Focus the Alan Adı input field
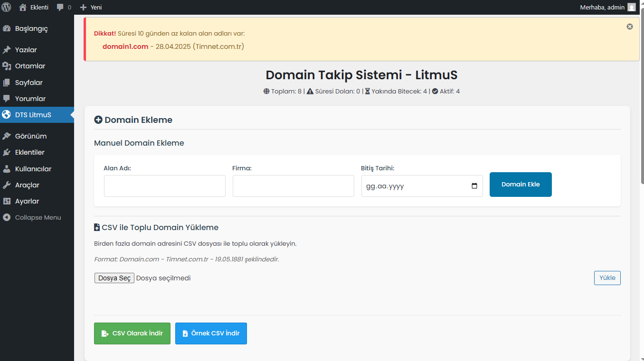The width and height of the screenshot is (644, 361). [165, 186]
